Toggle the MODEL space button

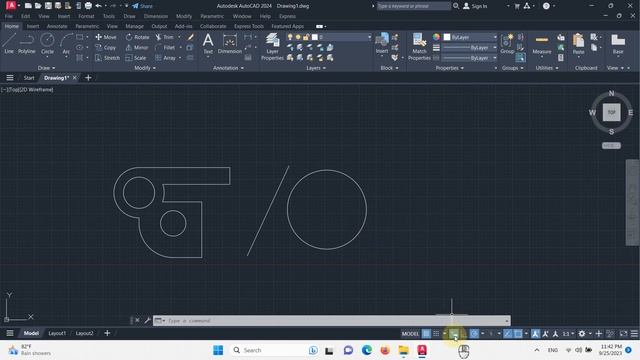click(x=410, y=333)
